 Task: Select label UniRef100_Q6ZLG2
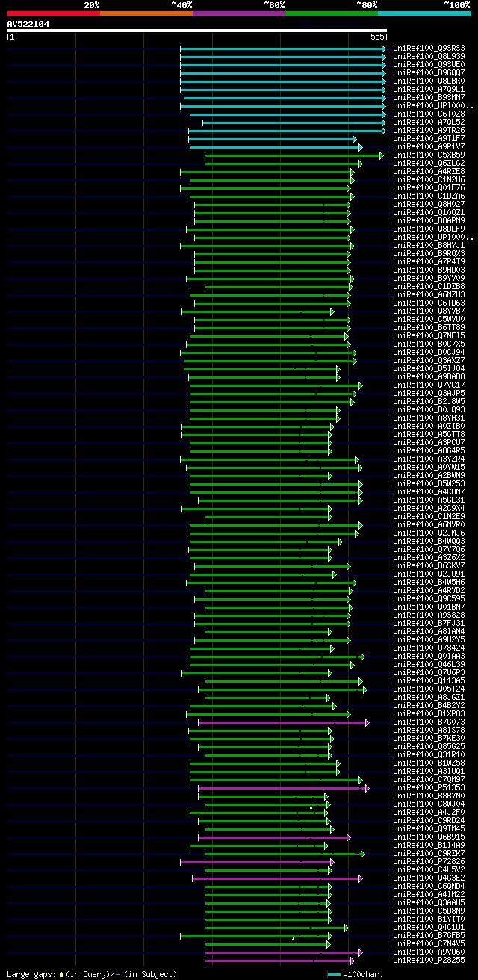(429, 164)
